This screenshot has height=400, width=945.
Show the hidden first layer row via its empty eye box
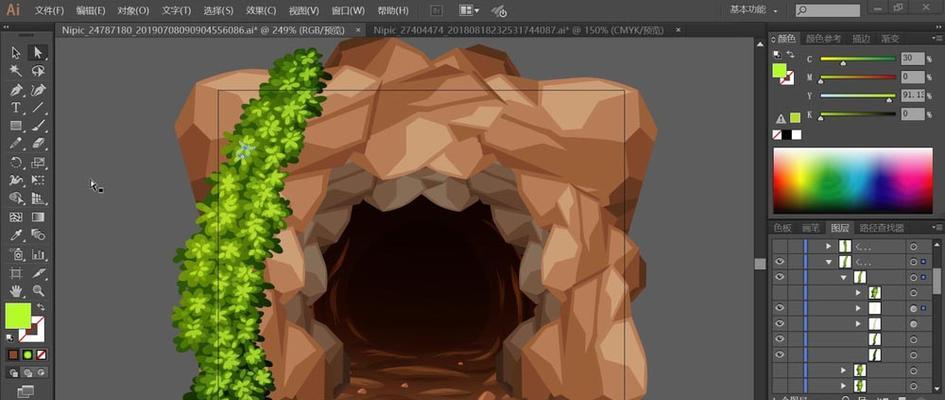780,245
